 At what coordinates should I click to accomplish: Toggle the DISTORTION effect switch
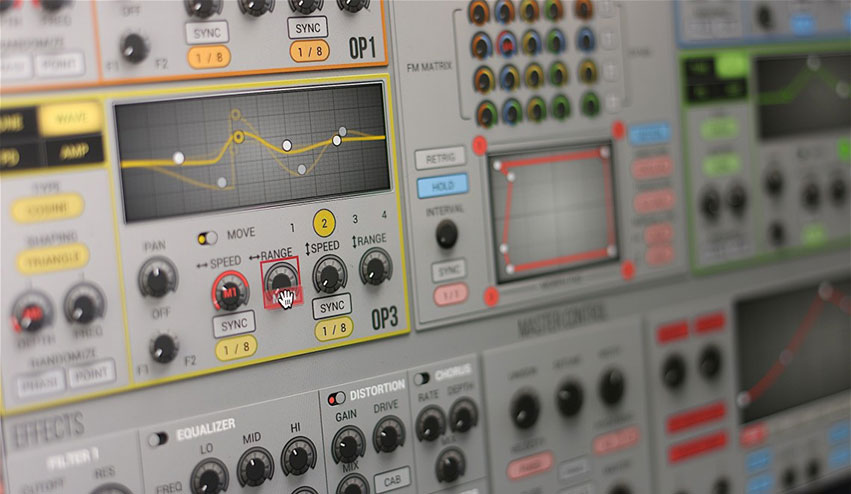[x=336, y=399]
